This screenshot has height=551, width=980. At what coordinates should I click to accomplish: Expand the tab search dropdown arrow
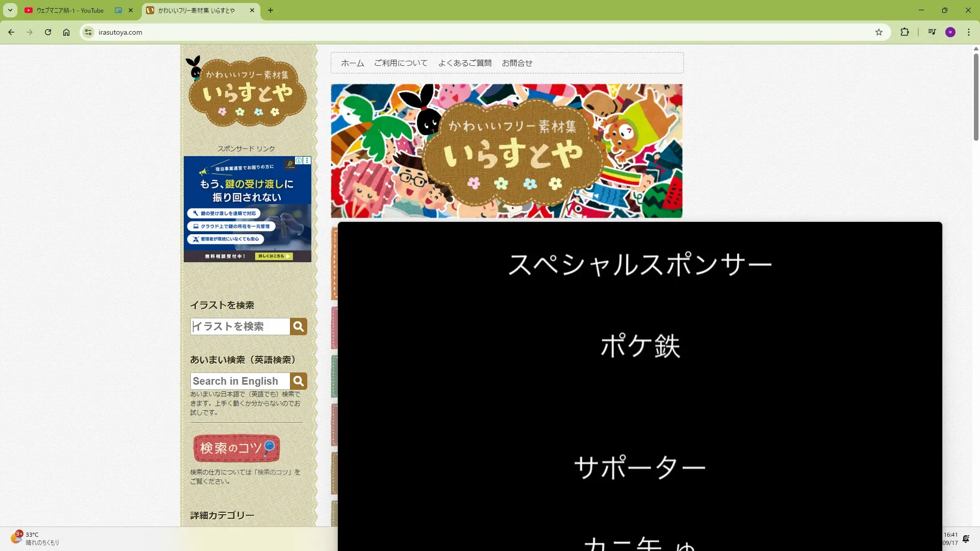coord(10,10)
